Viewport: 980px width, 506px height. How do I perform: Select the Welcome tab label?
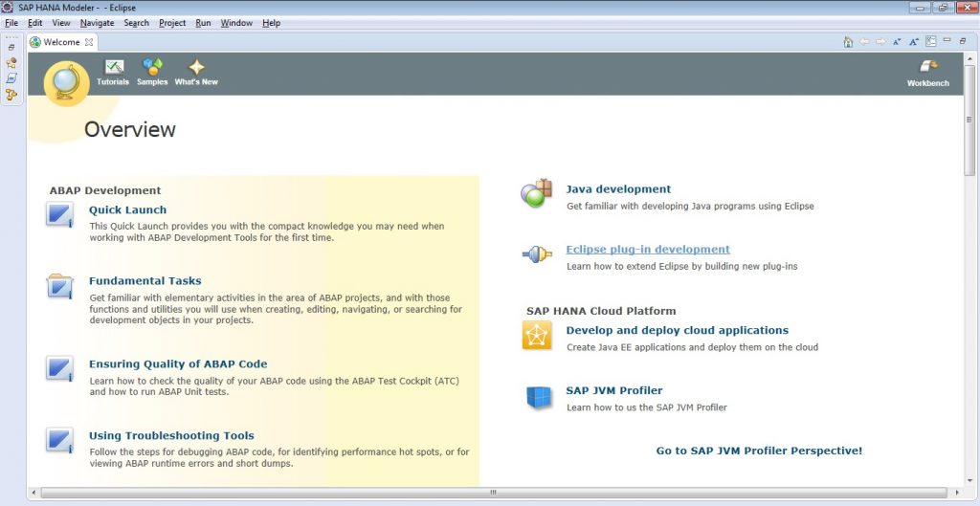click(x=61, y=42)
